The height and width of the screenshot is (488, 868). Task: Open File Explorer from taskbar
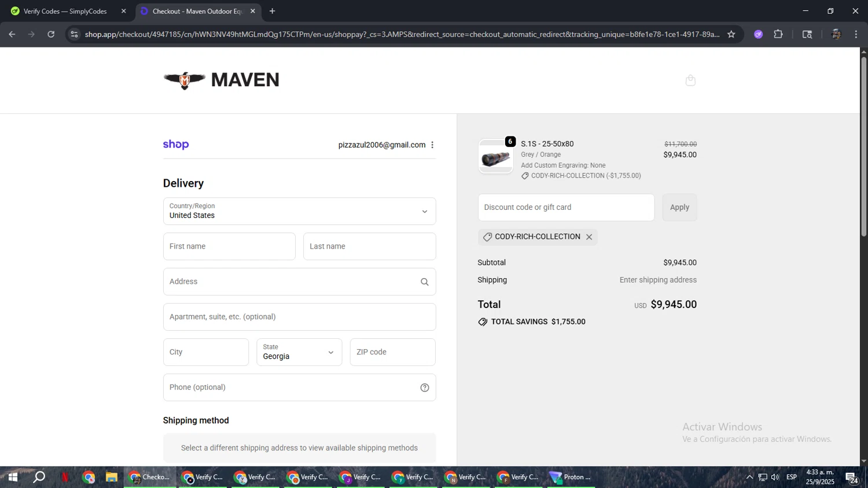click(112, 477)
